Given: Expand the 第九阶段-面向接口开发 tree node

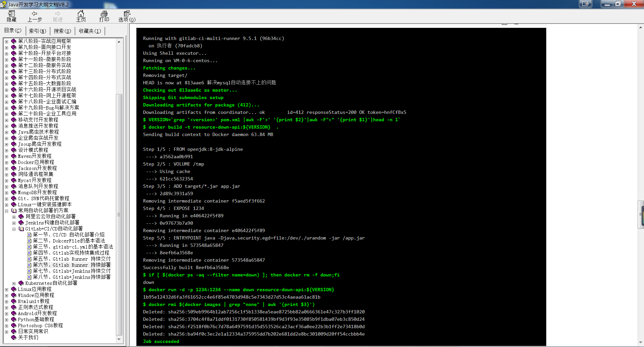Looking at the screenshot, I should point(6,48).
